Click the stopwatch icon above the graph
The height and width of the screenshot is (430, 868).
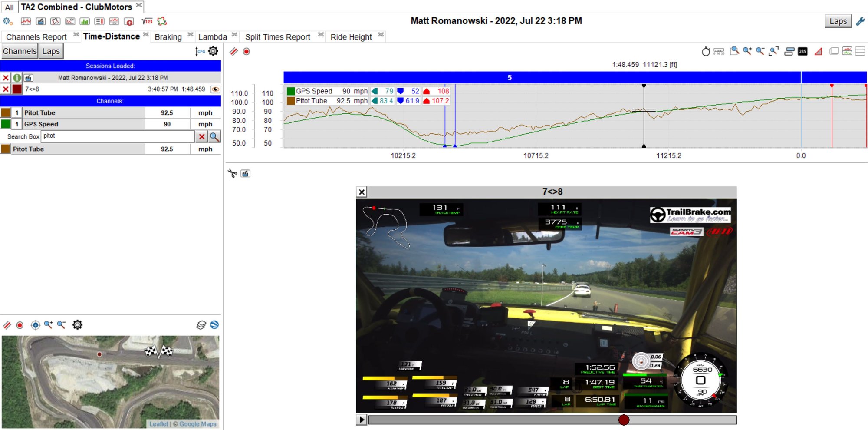click(706, 52)
